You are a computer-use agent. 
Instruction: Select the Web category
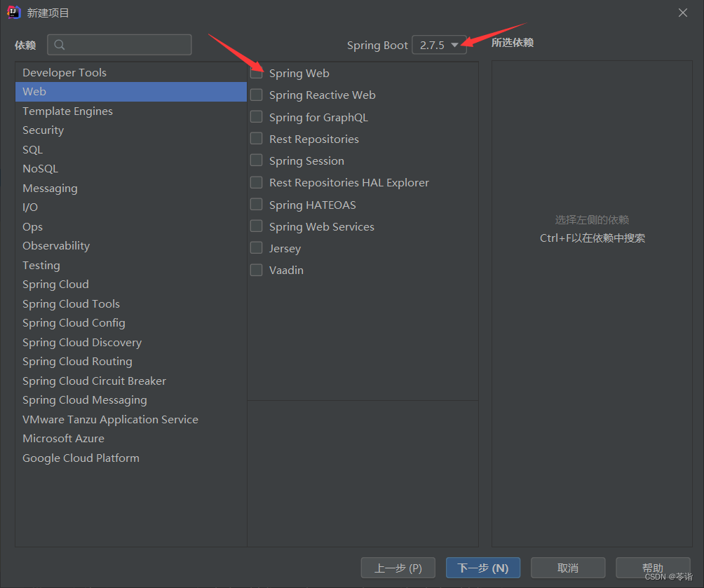coord(131,92)
